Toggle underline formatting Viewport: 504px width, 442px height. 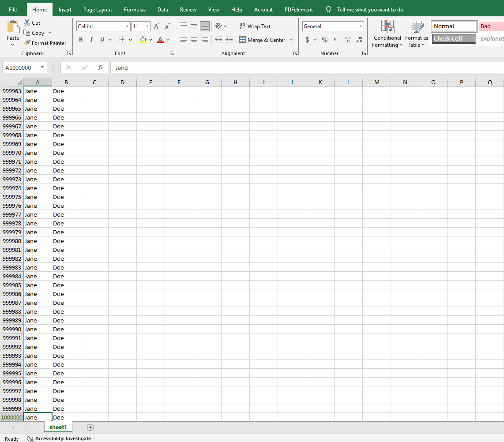101,40
